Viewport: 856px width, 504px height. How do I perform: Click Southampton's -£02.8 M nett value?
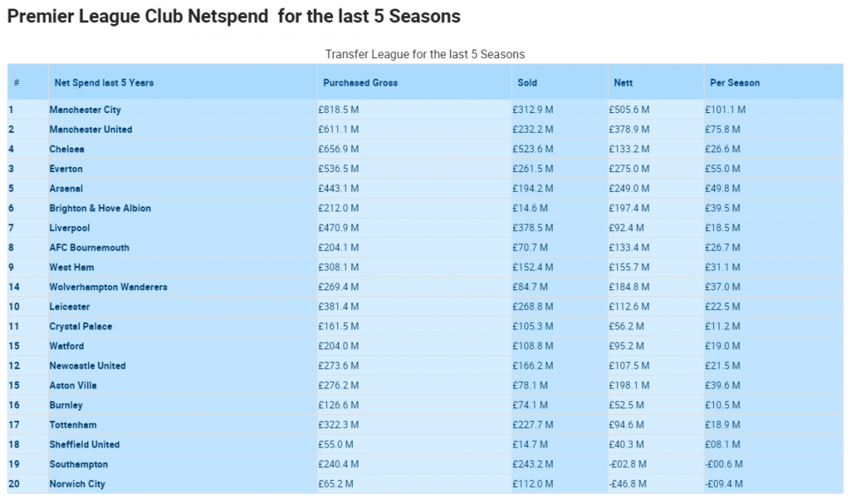[x=628, y=464]
